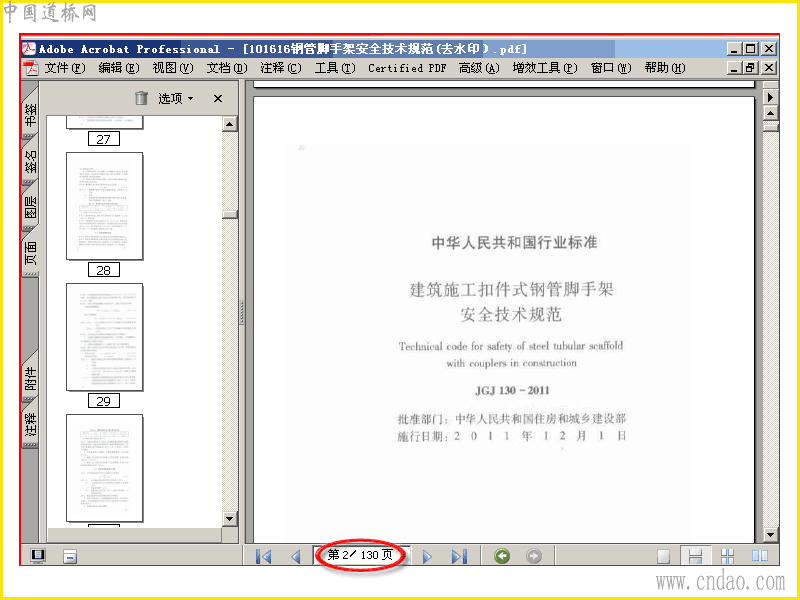This screenshot has width=800, height=600.
Task: Delete selected page with trash icon
Action: point(141,98)
